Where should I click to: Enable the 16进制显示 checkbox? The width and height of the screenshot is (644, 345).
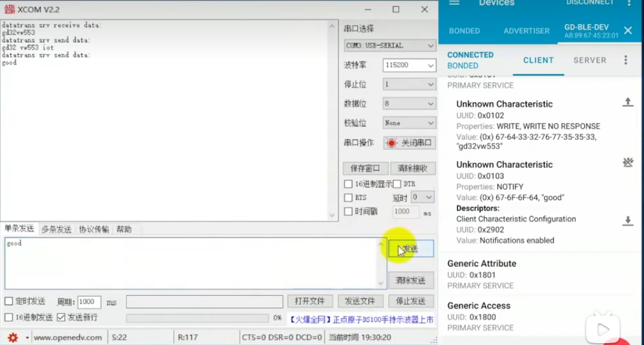click(x=348, y=184)
